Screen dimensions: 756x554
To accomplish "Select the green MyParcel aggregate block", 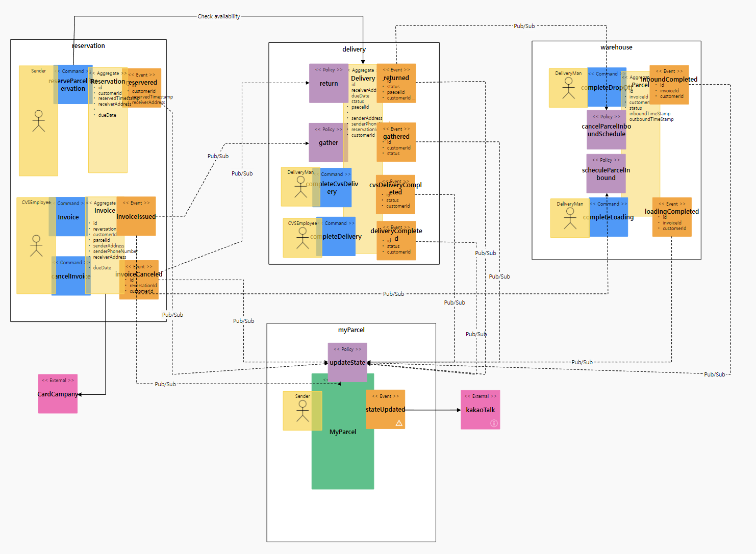I will click(342, 459).
